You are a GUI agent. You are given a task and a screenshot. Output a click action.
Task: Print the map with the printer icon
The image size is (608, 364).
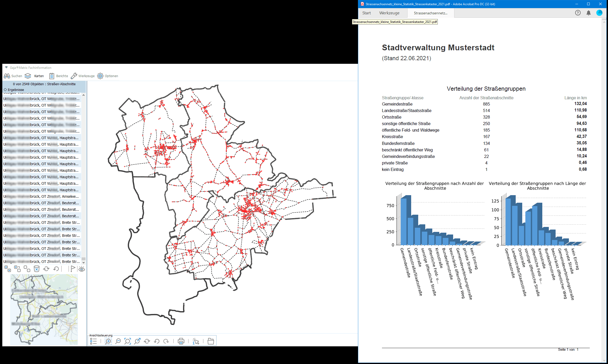tap(181, 341)
